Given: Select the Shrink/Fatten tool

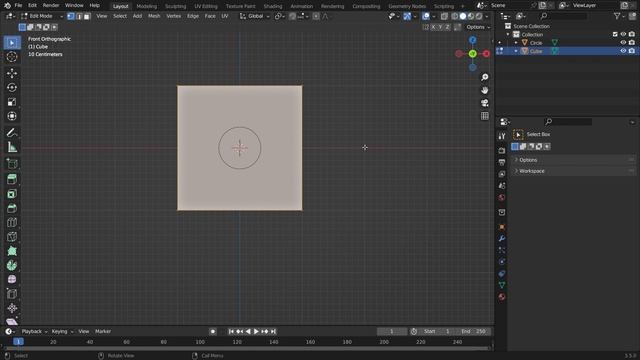Looking at the screenshot, I should (x=12, y=308).
